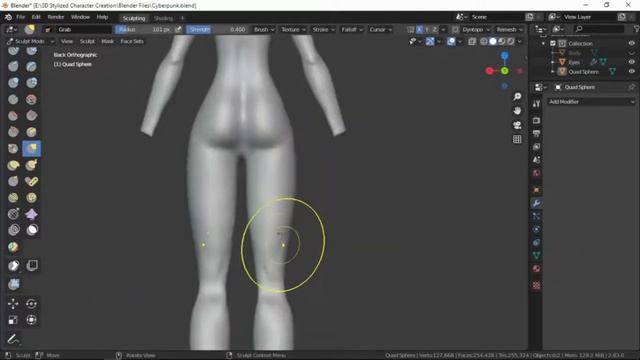Screen dimensions: 640x360
Task: Collapse the Collection tree arrow
Action: [x=543, y=43]
